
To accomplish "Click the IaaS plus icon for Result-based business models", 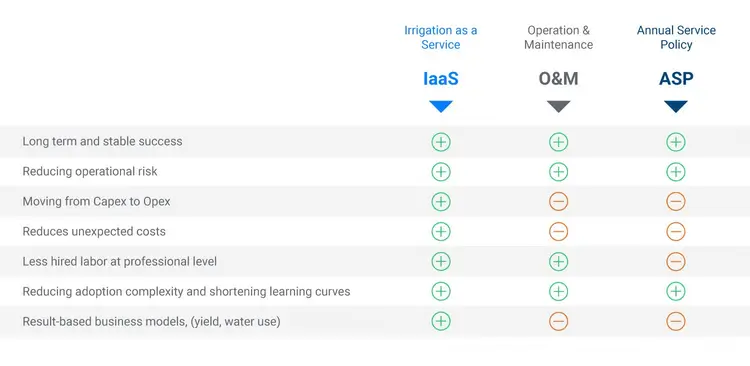I will pos(441,321).
